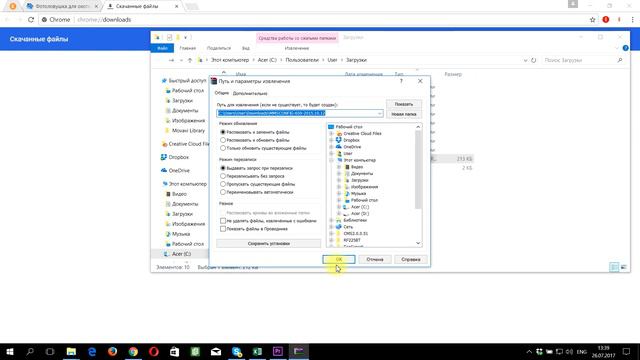
Task: Open Premiere Pro from taskbar
Action: pos(278,351)
